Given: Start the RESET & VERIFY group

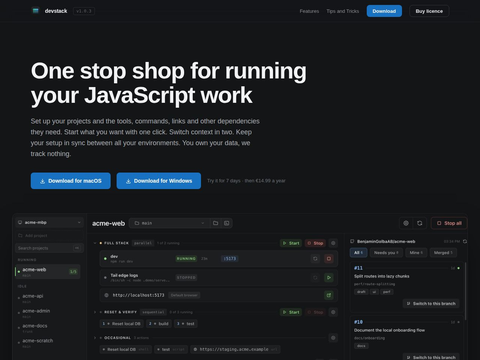Looking at the screenshot, I should pyautogui.click(x=291, y=312).
